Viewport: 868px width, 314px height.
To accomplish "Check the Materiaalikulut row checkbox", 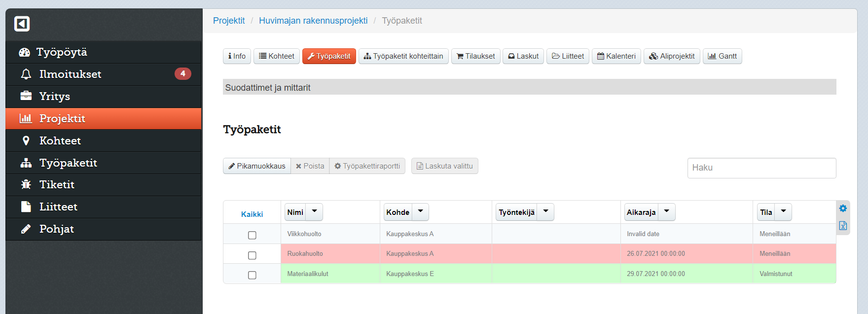I will point(252,275).
